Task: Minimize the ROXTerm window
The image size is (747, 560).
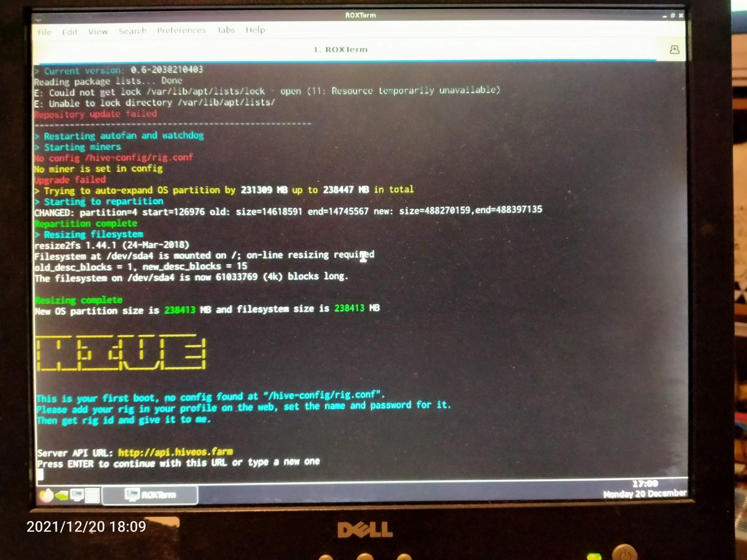Action: coord(664,16)
